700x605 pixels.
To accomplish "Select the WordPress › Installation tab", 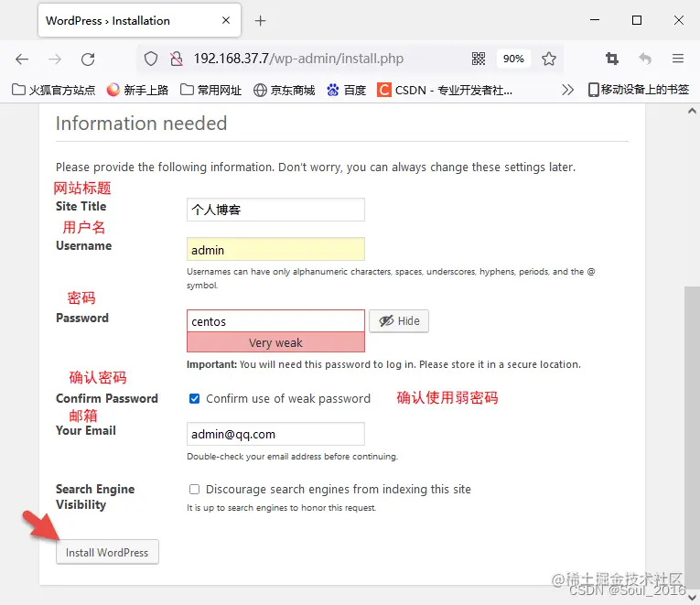I will pyautogui.click(x=139, y=20).
